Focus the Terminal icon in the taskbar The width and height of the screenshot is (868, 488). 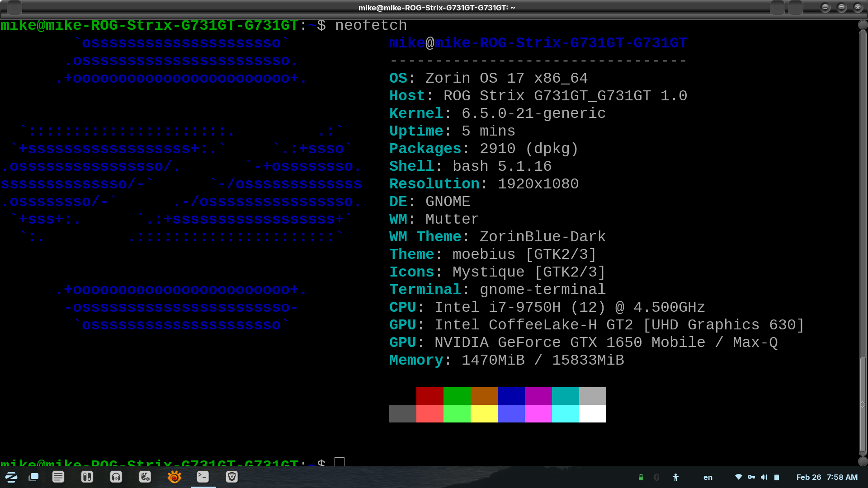tap(203, 477)
